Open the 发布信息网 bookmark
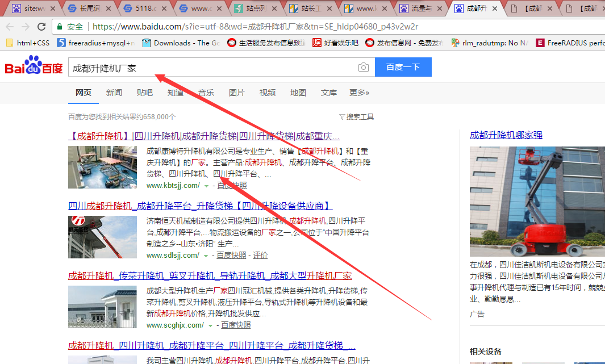The image size is (605, 364). tap(404, 43)
